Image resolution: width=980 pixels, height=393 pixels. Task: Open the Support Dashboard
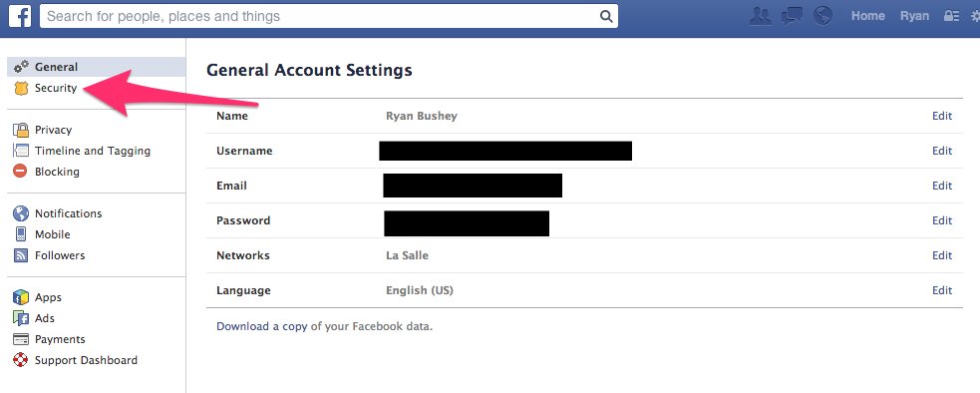point(86,360)
